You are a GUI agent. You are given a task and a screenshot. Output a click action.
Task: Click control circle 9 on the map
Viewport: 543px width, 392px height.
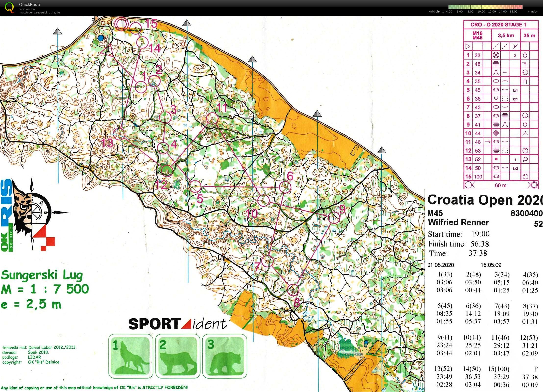[334, 218]
